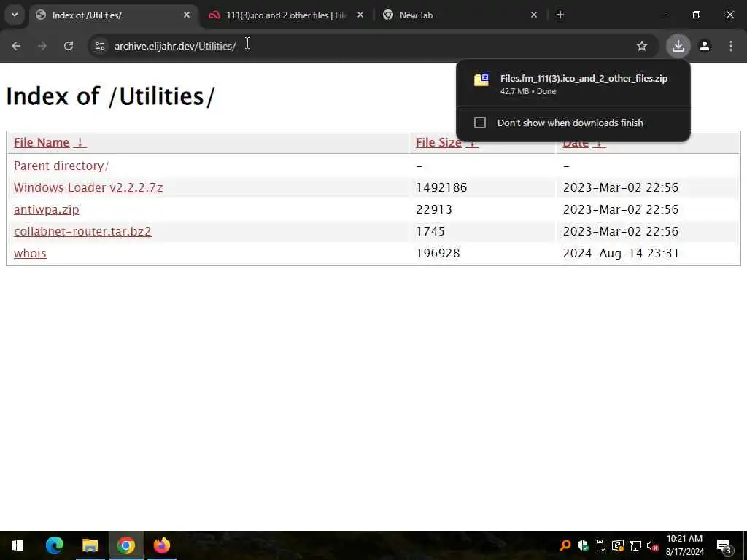Open the whois file link
The image size is (747, 560).
pyautogui.click(x=30, y=253)
